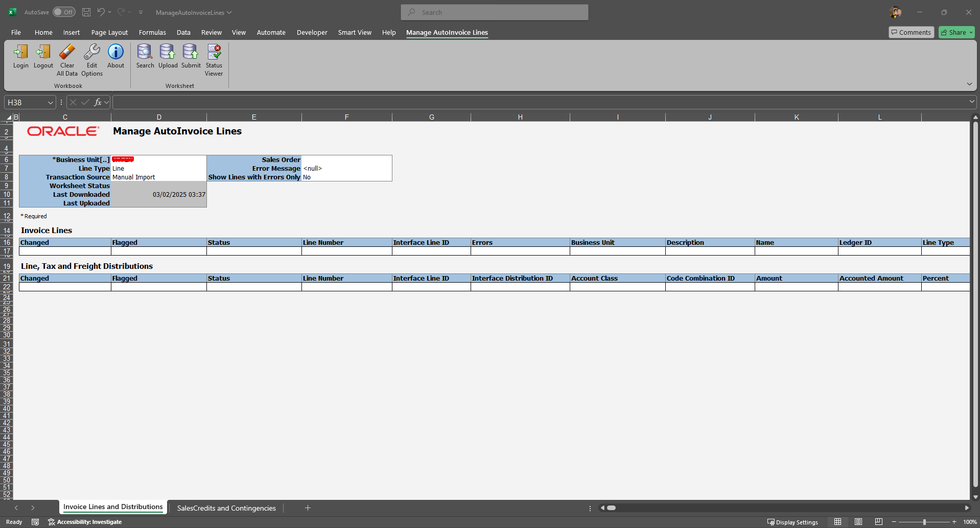The width and height of the screenshot is (980, 528).
Task: Click the Comments button
Action: point(911,32)
